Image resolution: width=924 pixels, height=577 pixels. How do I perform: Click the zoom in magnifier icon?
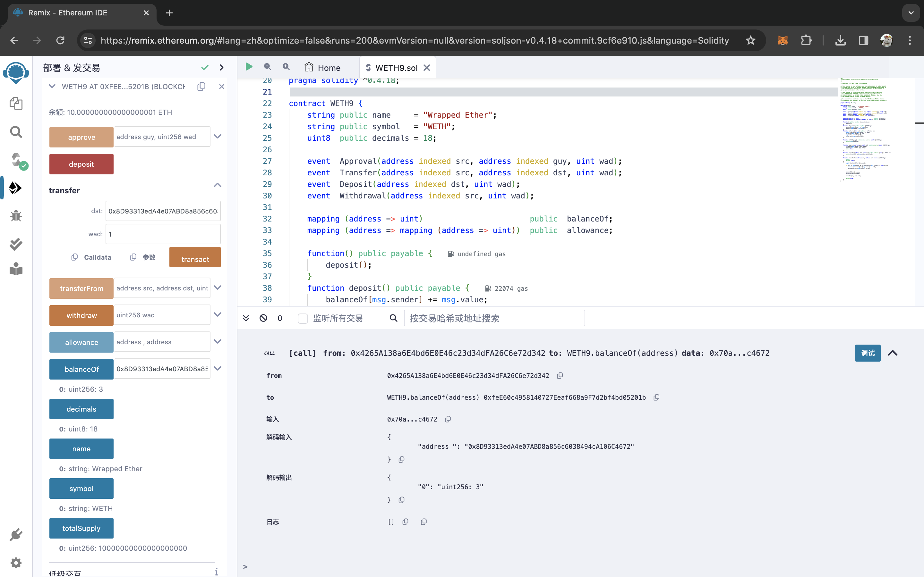[x=286, y=66]
